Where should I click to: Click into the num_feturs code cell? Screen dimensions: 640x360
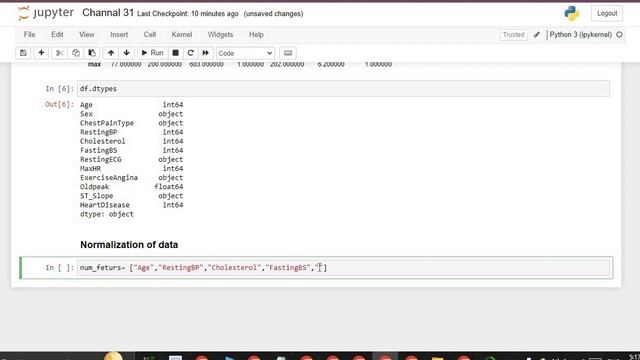(343, 268)
